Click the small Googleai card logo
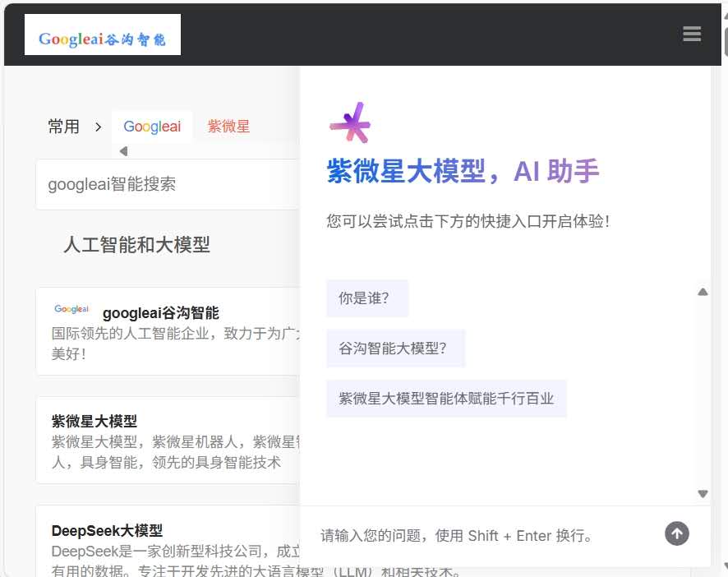Screen dimensions: 728x577 71,309
